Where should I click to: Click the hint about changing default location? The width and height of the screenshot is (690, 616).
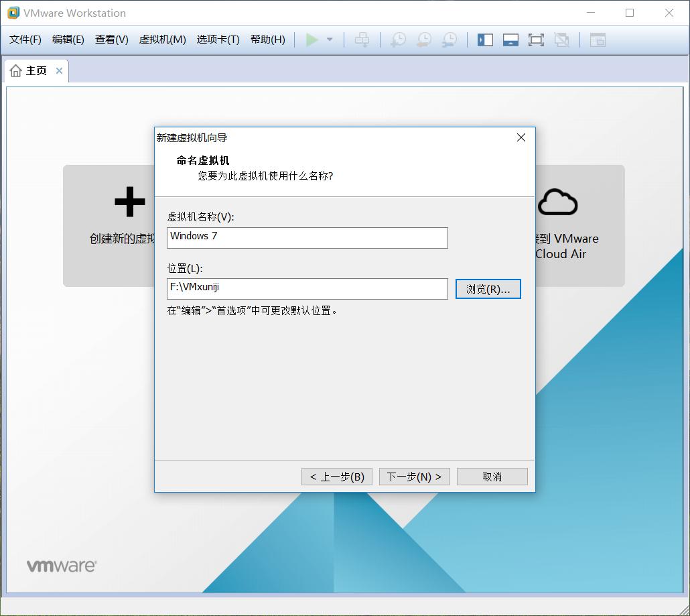point(253,310)
